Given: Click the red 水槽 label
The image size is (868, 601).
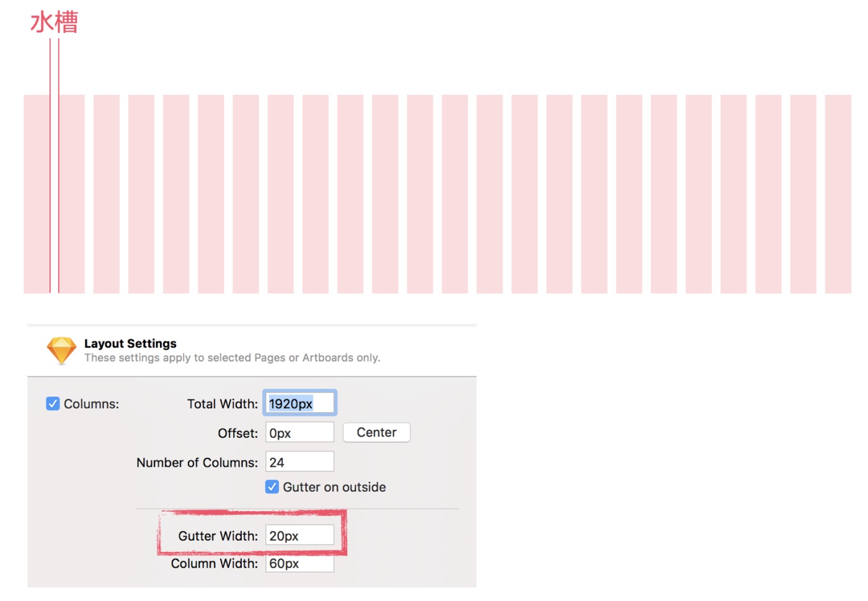Looking at the screenshot, I should tap(55, 22).
